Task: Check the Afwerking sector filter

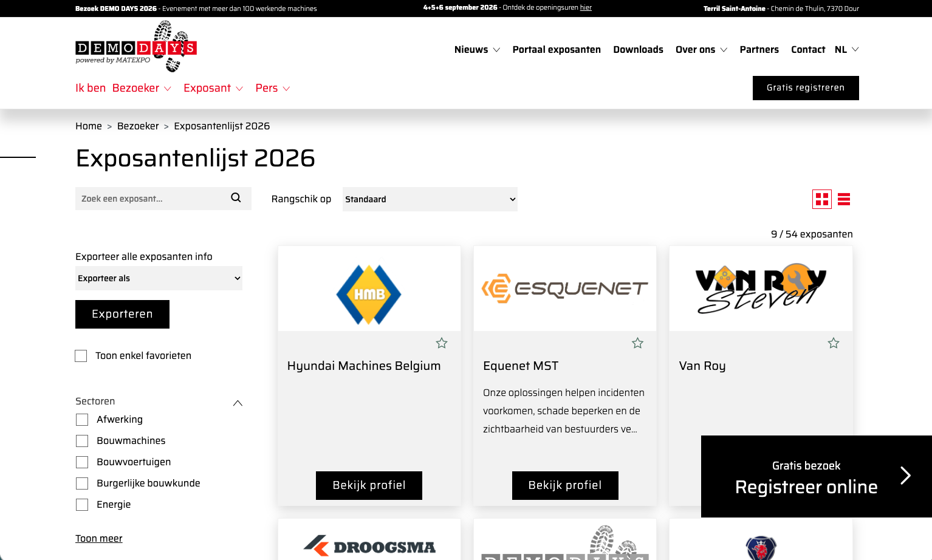Action: (x=82, y=420)
